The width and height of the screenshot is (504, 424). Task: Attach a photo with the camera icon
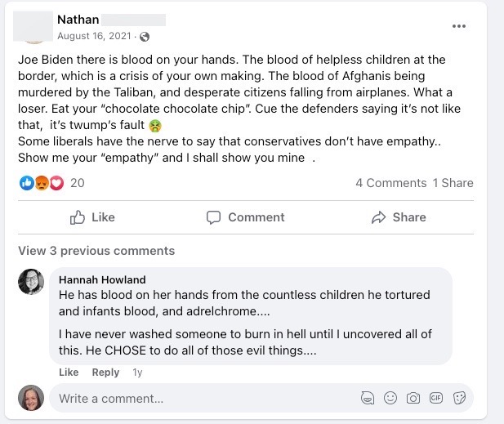click(x=413, y=399)
